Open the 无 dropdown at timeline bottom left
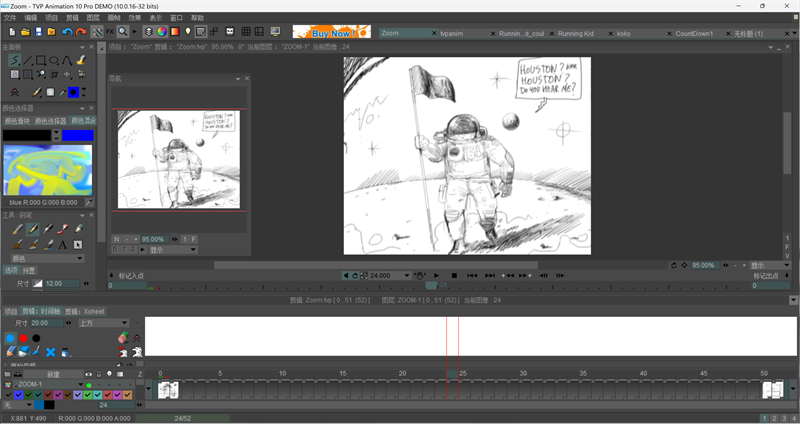This screenshot has height=424, width=800. click(17, 405)
